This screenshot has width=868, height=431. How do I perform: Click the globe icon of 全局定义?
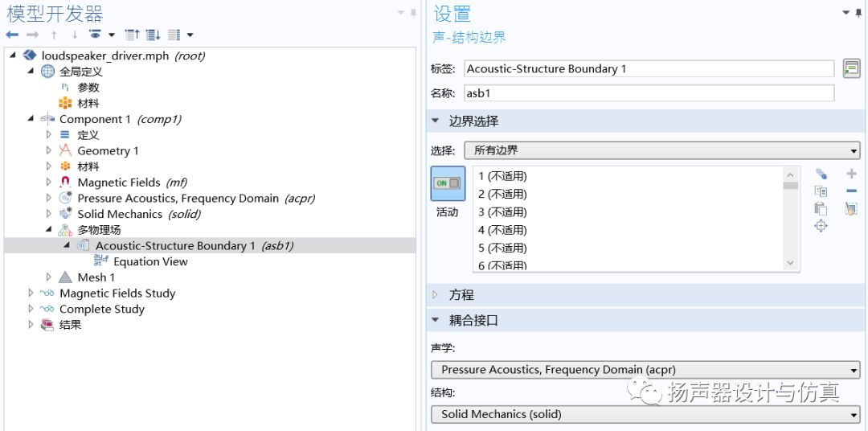coord(48,72)
